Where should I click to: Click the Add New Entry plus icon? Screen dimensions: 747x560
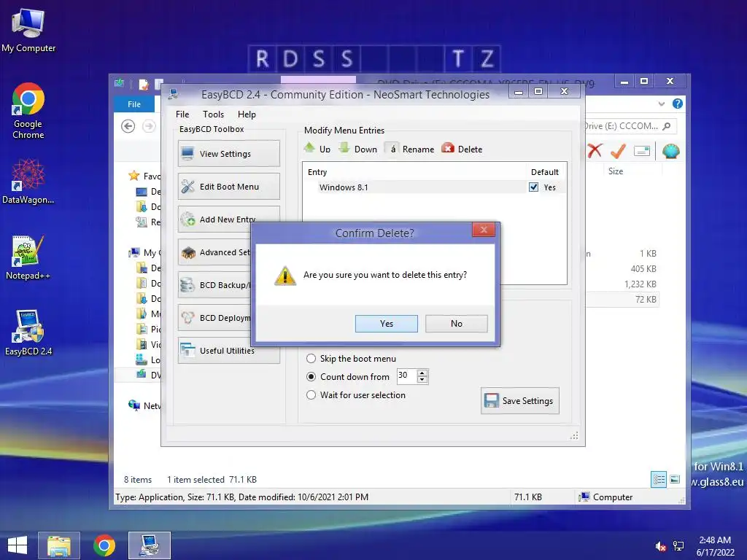(187, 219)
